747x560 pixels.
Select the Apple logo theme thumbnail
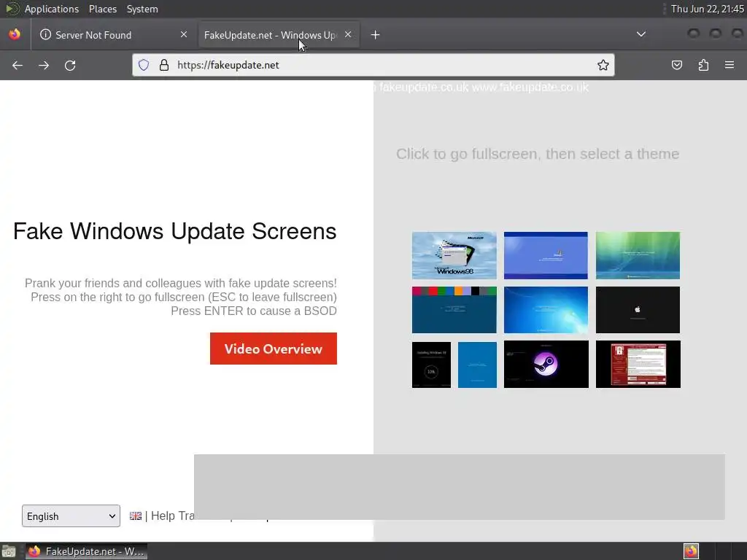(638, 310)
